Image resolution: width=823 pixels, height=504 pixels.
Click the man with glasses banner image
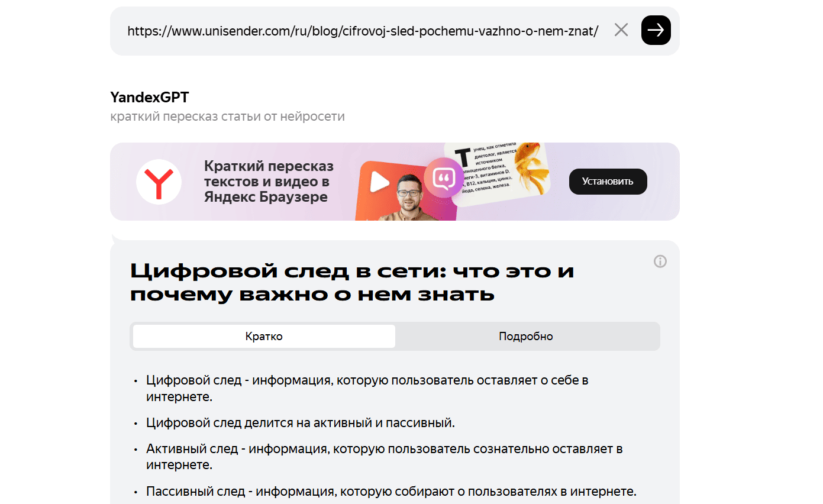click(408, 197)
